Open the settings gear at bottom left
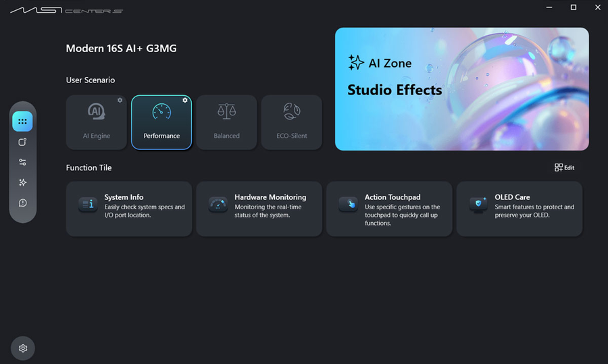The width and height of the screenshot is (608, 364). click(23, 348)
